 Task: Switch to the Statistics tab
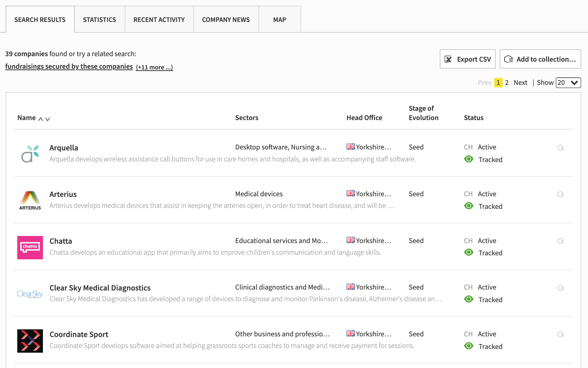click(x=99, y=20)
